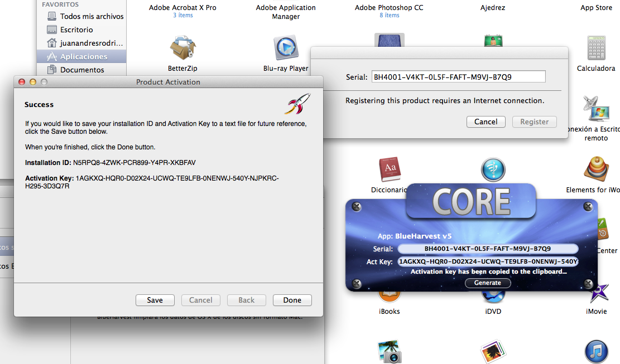Click the rocket icon in Product Activation
Screen dimensions: 620x364
(299, 104)
